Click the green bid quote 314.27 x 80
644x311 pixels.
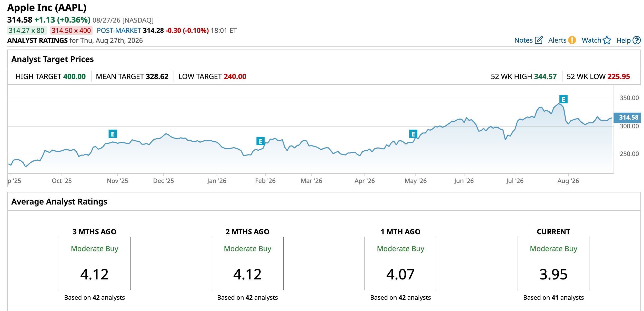tap(27, 31)
